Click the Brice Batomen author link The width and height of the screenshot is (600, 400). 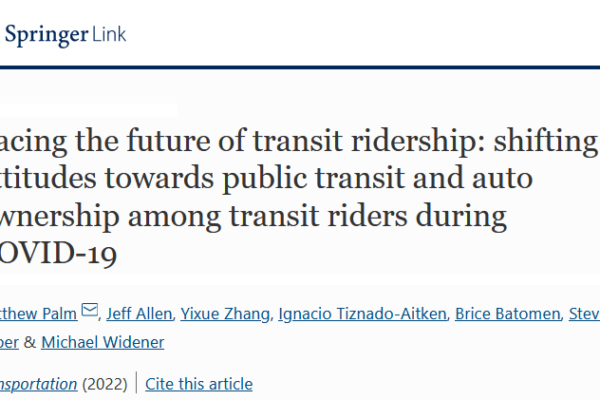[507, 314]
